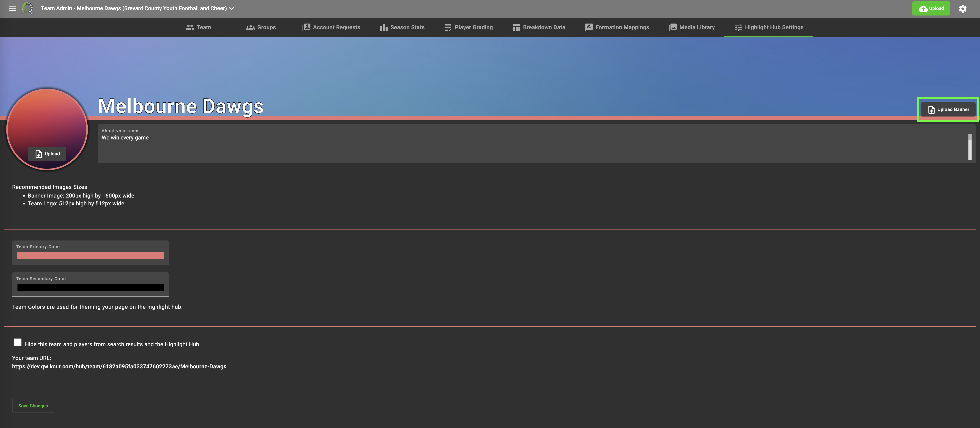The width and height of the screenshot is (980, 428).
Task: Open the Season Stats tab
Action: point(402,27)
